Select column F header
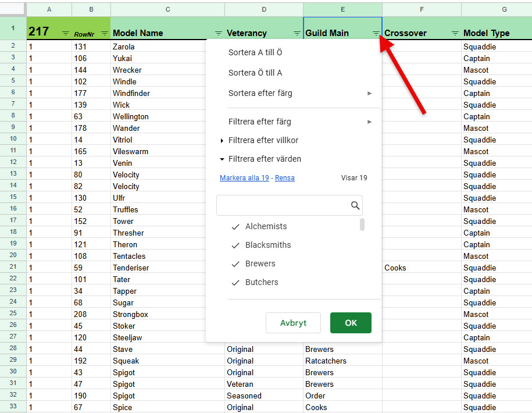The image size is (532, 413). point(422,9)
